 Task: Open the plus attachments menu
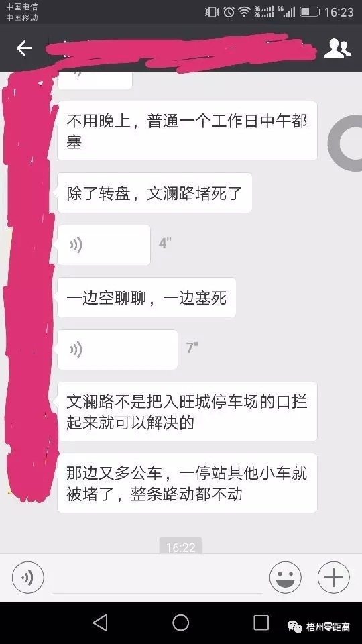tap(334, 578)
